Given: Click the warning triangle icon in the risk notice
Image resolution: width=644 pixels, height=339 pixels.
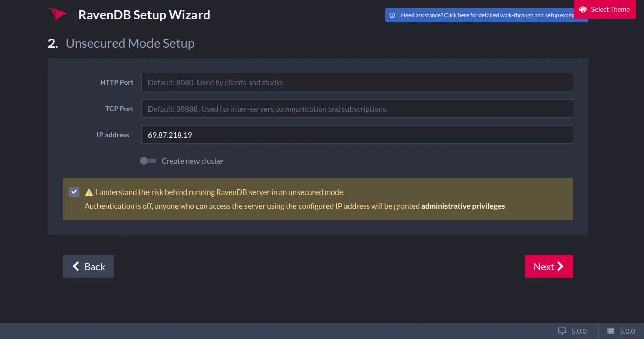Looking at the screenshot, I should coord(89,192).
